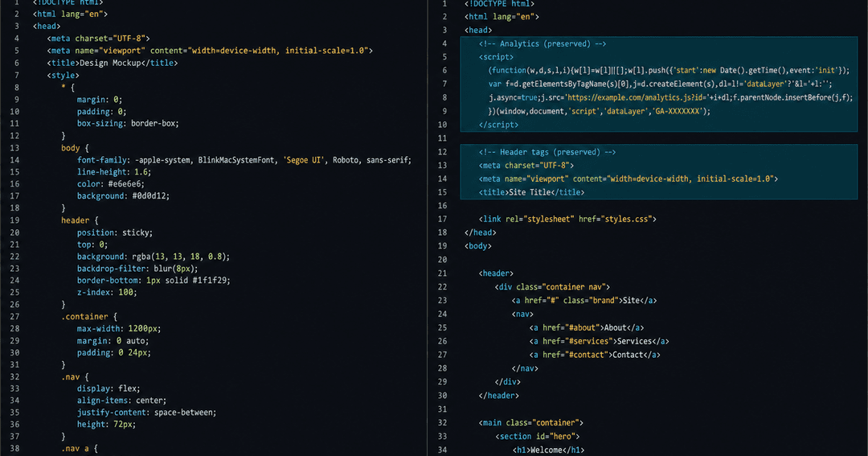Click the '#services' Services anchor line

599,341
